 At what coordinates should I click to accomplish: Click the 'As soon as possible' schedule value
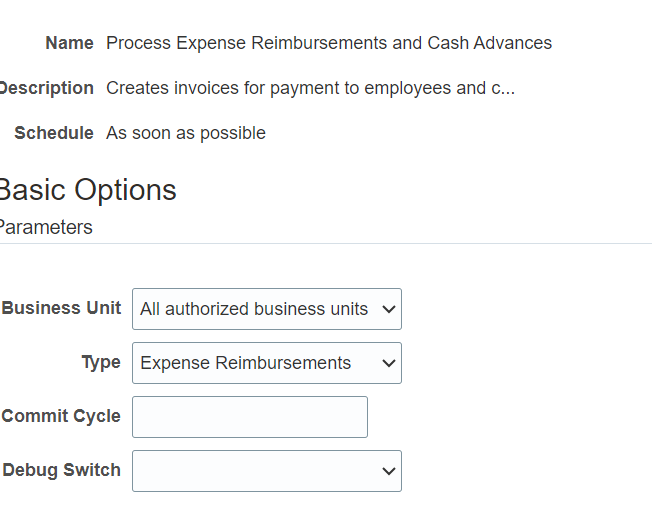pos(186,133)
